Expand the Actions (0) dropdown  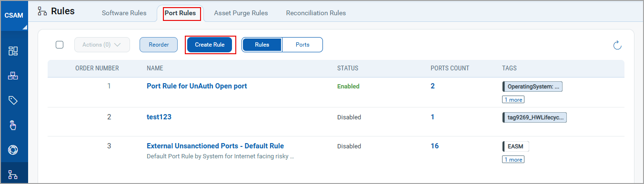[x=102, y=45]
